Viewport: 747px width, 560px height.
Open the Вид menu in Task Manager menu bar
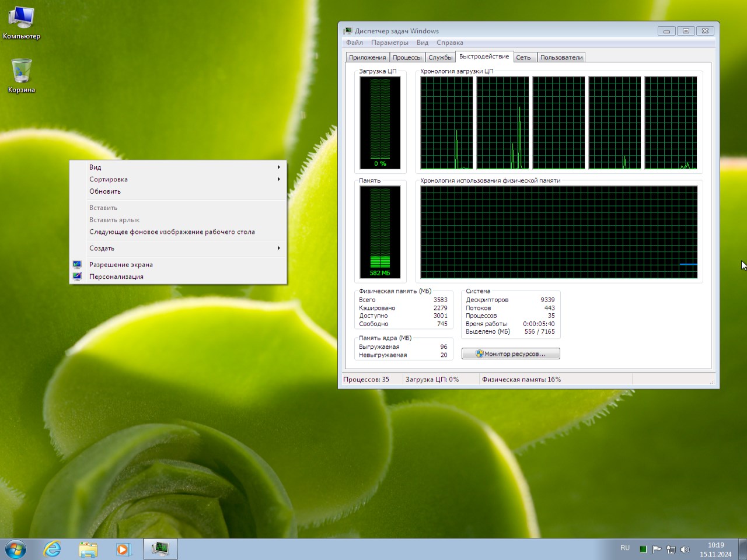[423, 43]
